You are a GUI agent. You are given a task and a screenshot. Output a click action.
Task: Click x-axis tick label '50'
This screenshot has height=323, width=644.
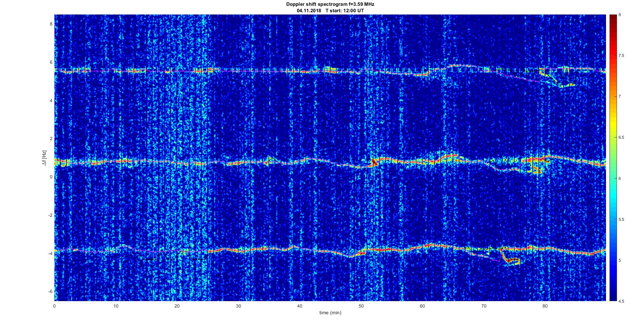361,306
